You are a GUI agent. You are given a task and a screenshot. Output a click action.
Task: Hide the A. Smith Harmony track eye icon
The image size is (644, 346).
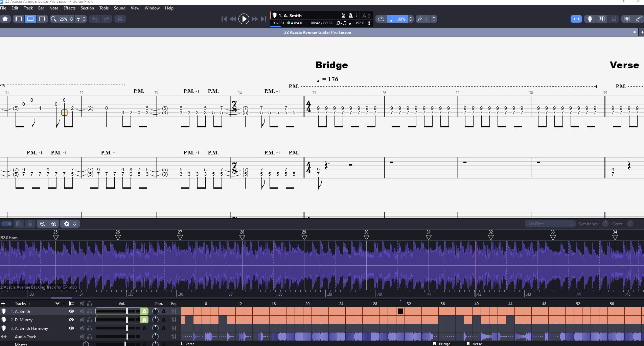point(71,328)
